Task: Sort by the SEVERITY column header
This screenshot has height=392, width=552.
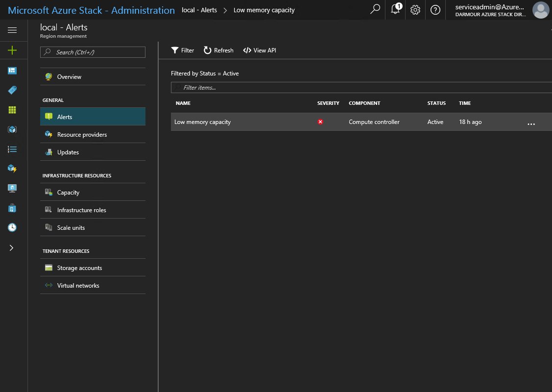Action: coord(328,103)
